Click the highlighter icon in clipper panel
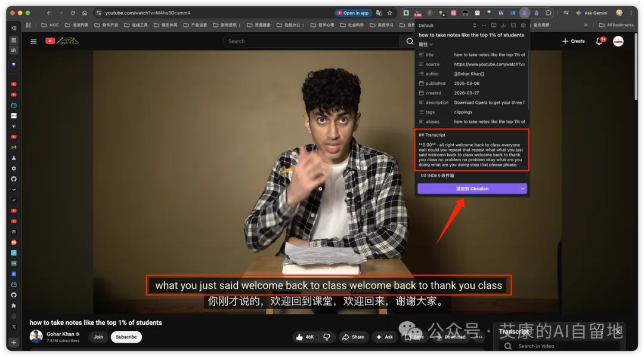 [503, 26]
